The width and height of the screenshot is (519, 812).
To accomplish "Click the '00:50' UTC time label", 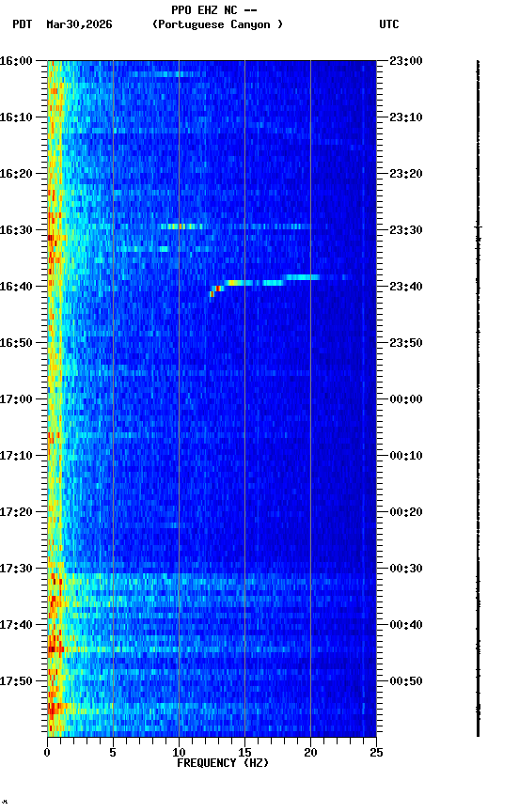I will coord(406,682).
